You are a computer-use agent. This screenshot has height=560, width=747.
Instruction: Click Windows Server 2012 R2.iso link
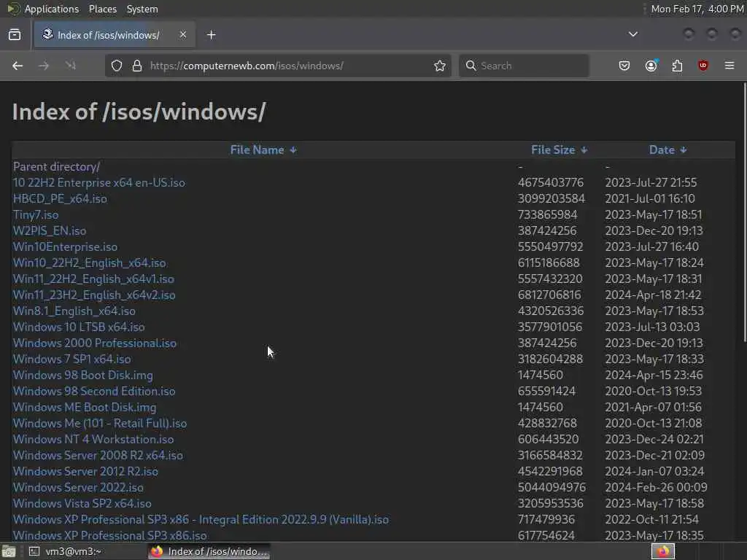(86, 472)
